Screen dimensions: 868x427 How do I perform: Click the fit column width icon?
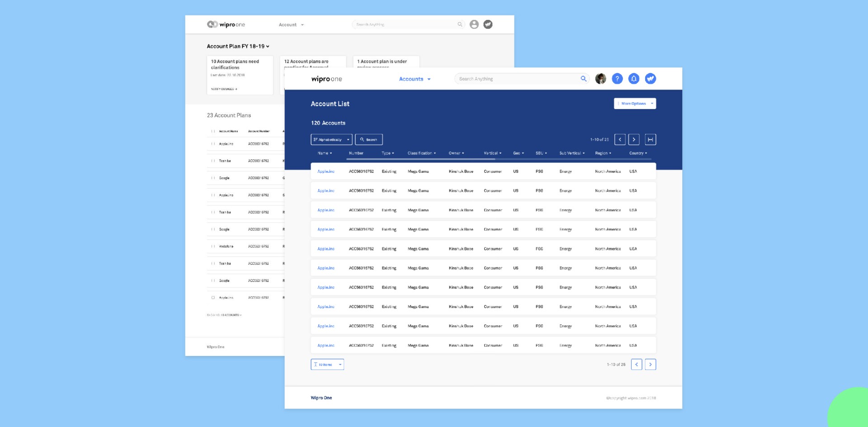pyautogui.click(x=650, y=139)
